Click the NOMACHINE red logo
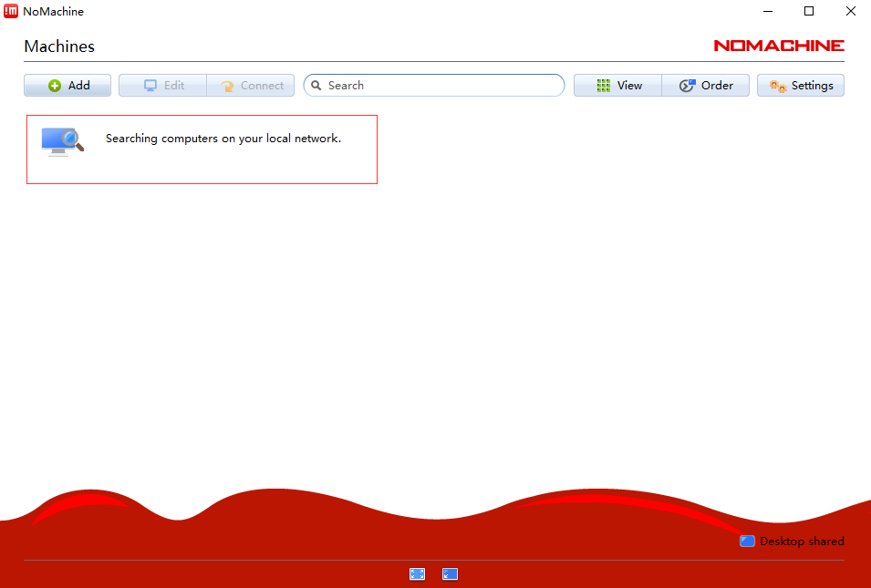This screenshot has height=588, width=871. click(778, 46)
